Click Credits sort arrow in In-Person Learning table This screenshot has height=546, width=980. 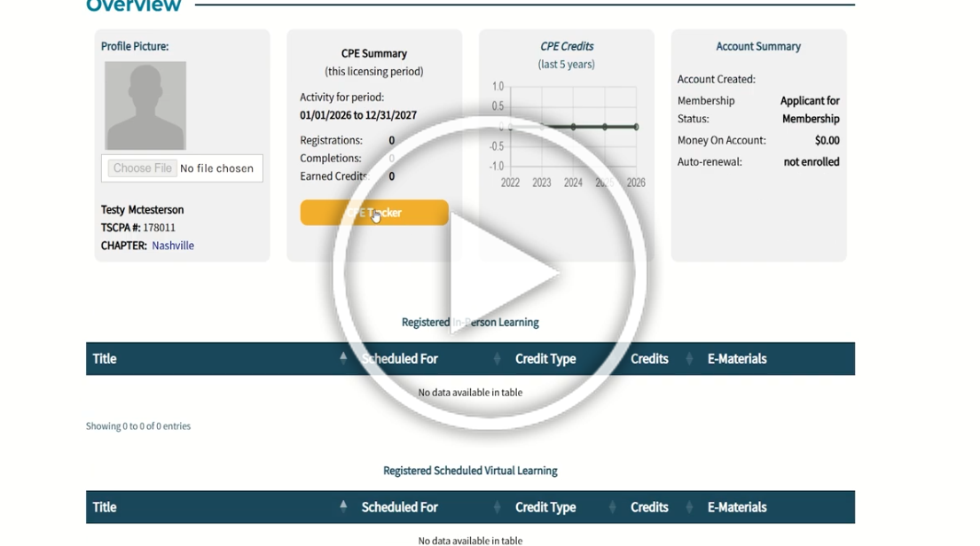(689, 359)
